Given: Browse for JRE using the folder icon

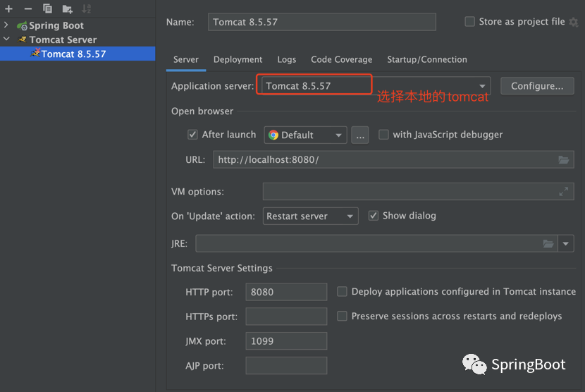Looking at the screenshot, I should [548, 244].
